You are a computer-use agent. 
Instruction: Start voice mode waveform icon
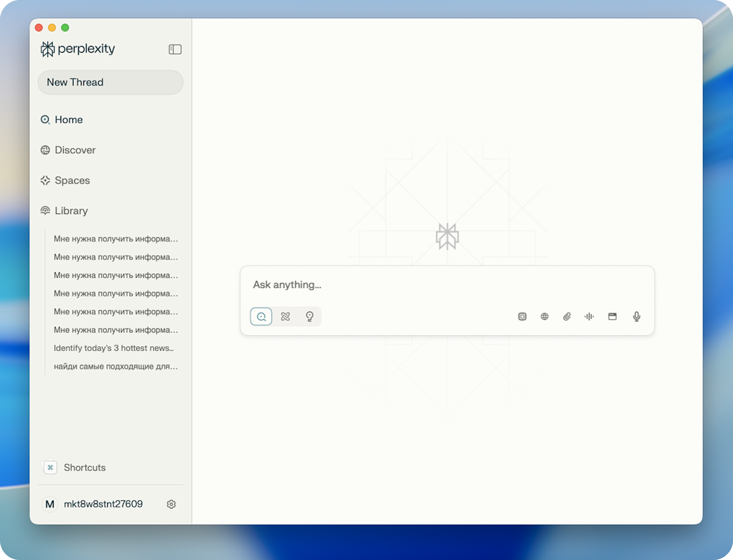point(589,316)
